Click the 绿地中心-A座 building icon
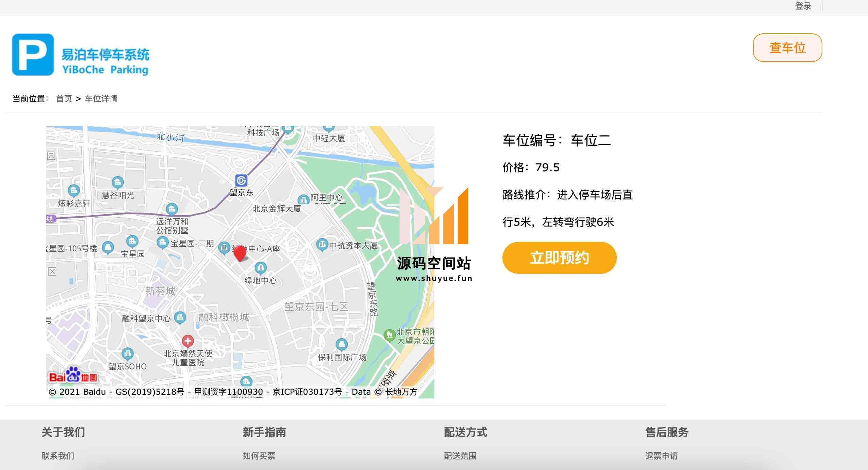This screenshot has height=470, width=868. pos(224,248)
